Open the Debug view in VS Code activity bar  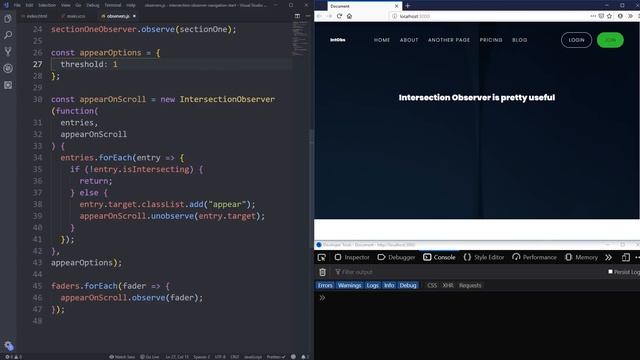tap(8, 68)
